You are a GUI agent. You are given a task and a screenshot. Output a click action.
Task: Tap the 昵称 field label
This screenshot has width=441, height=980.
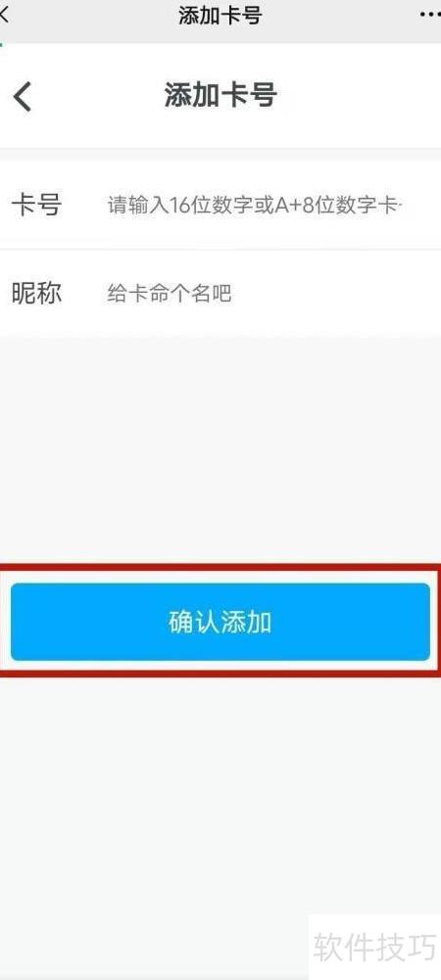[36, 293]
